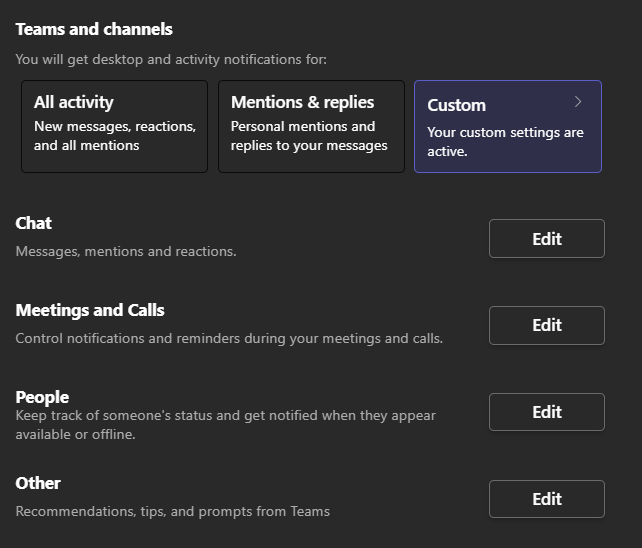The height and width of the screenshot is (548, 642).
Task: Edit the People notification settings
Action: tap(547, 412)
